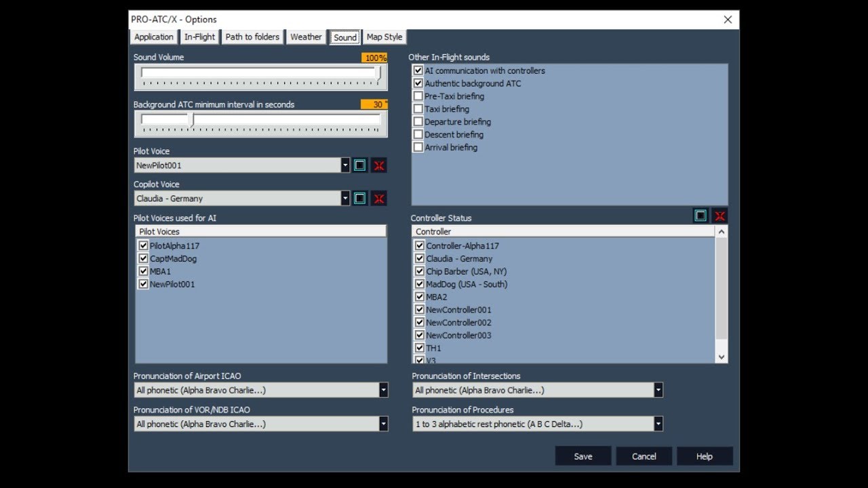868x488 pixels.
Task: Disable Authentic background ATC
Action: [418, 83]
